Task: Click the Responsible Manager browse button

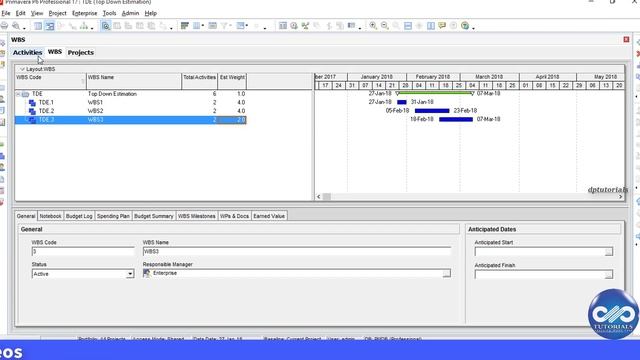Action: (446, 273)
